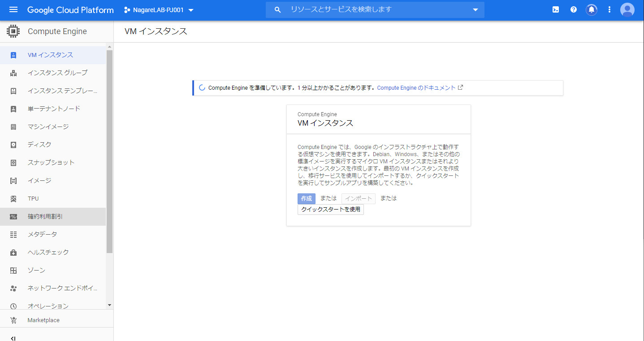Click the インポート button
Screen dimensions: 644x341
(359, 199)
